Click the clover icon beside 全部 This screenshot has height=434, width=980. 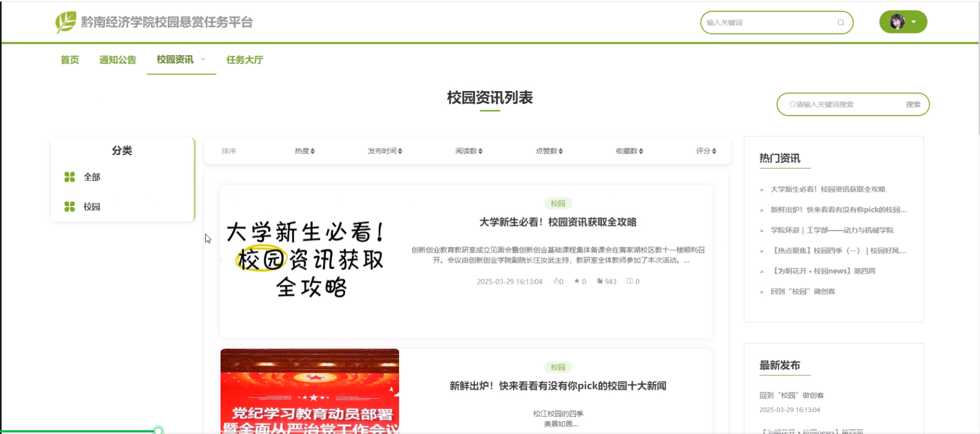tap(70, 177)
